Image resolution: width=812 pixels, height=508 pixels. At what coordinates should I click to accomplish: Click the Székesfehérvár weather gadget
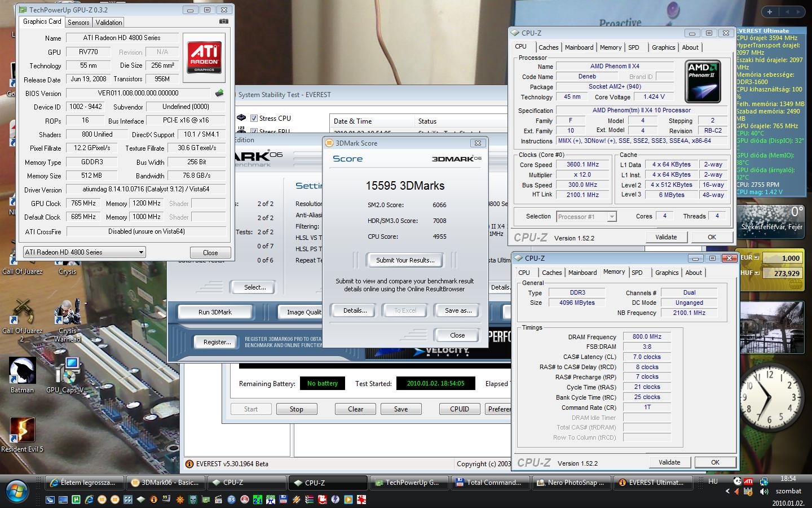tap(772, 223)
